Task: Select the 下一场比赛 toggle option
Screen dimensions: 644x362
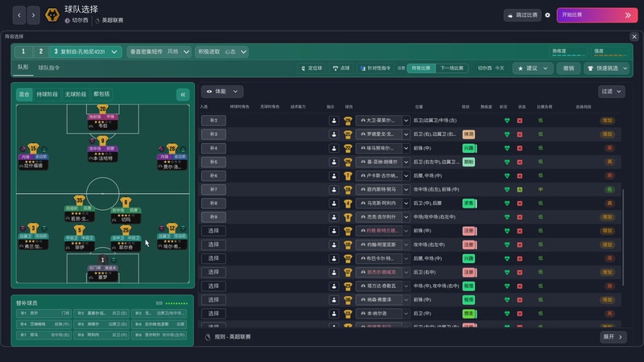Action: pos(452,68)
